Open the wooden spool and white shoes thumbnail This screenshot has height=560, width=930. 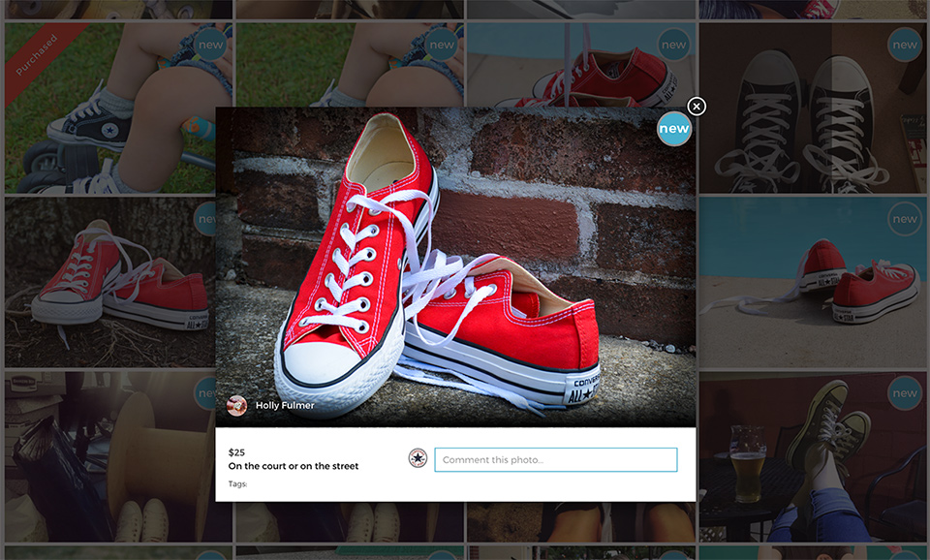109,456
